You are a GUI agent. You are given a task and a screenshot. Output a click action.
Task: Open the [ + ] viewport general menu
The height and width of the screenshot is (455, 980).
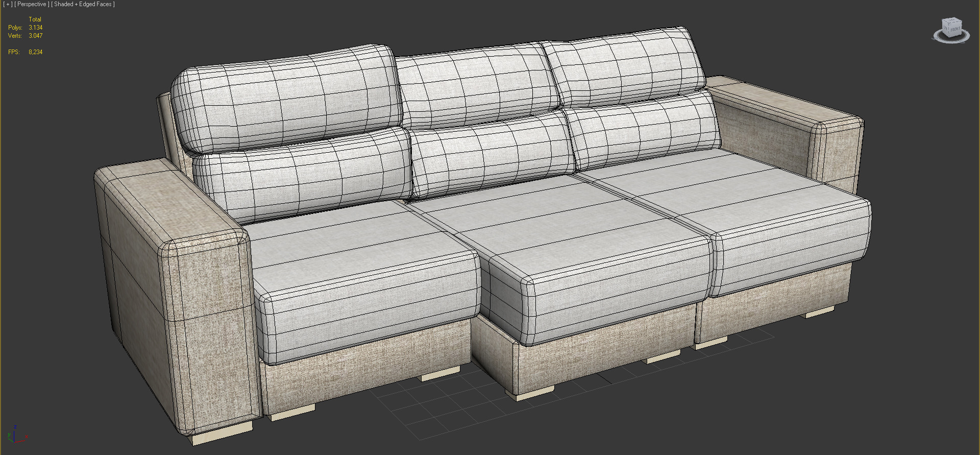[x=8, y=4]
